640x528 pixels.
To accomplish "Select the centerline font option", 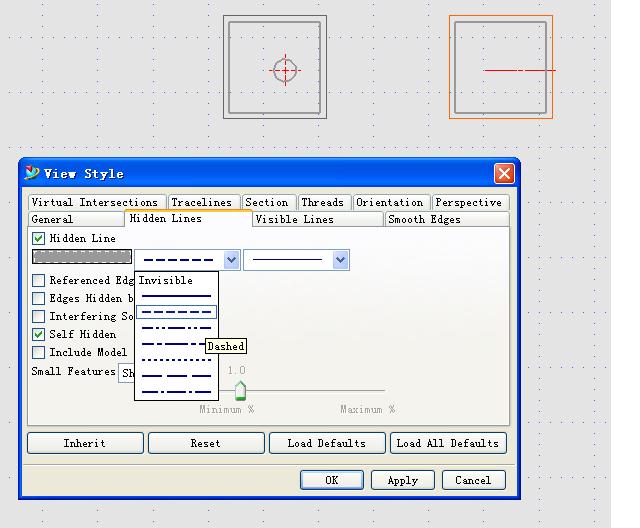I will pos(171,344).
